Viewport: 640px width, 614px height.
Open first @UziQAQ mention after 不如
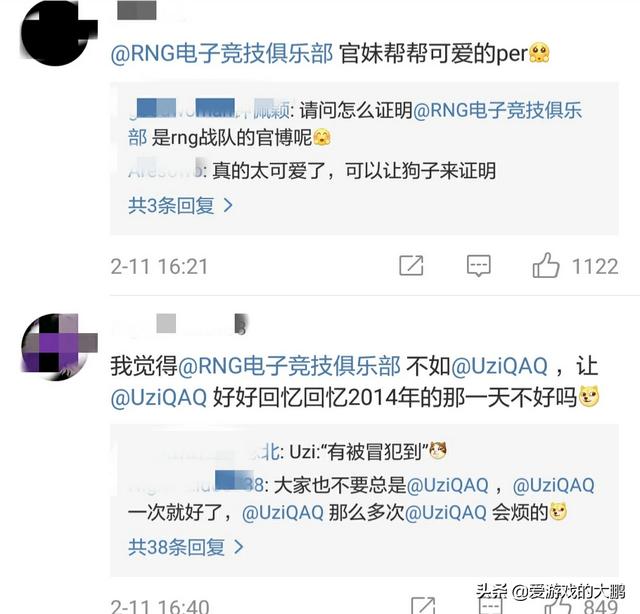click(499, 366)
